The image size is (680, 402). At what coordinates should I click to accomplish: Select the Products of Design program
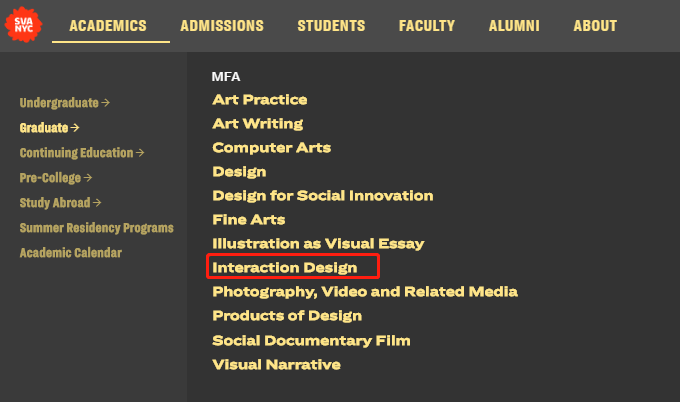point(287,316)
